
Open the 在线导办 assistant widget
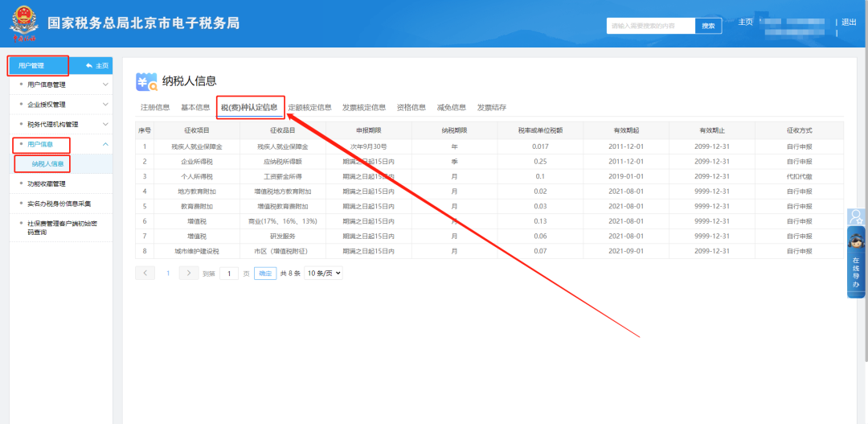(x=856, y=261)
